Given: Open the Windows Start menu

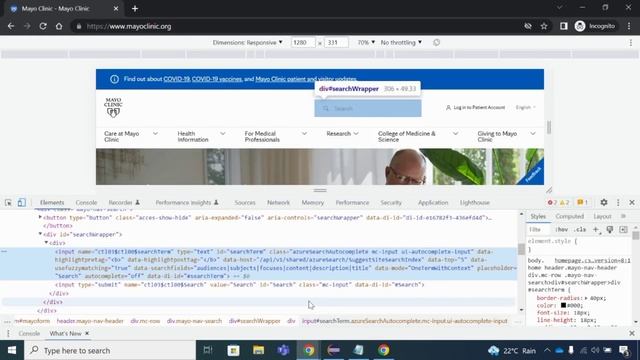Looking at the screenshot, I should [12, 350].
